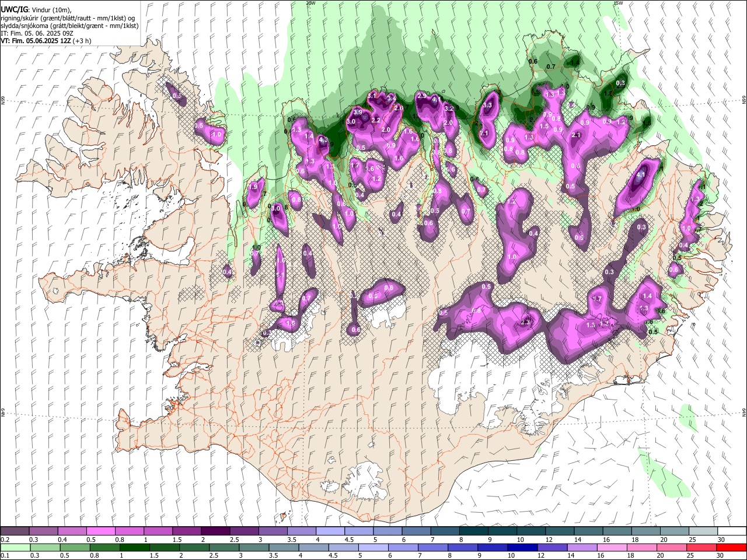Pick deep blue rain swatch between 10 and 12
The height and width of the screenshot is (560, 747).
pos(522,547)
